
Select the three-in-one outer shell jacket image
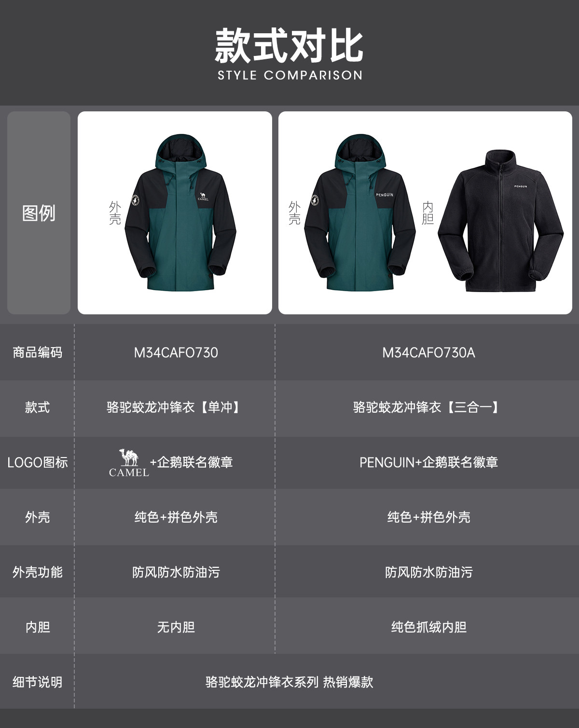[359, 213]
